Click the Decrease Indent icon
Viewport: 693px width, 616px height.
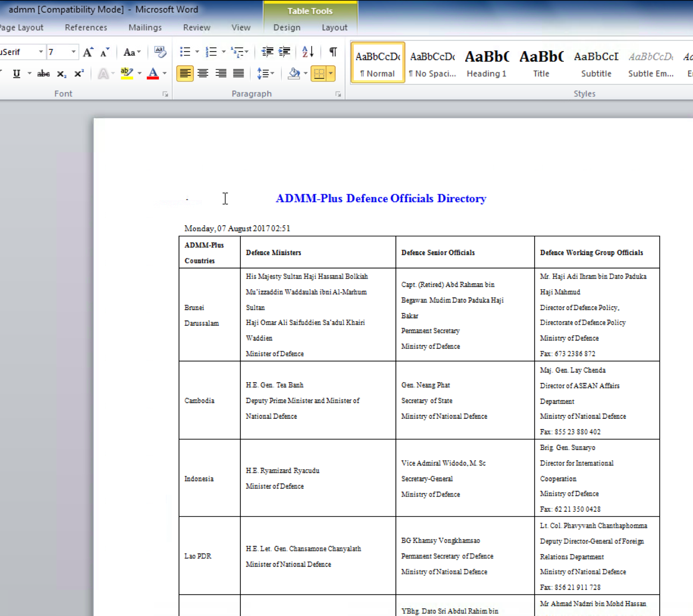pos(267,52)
